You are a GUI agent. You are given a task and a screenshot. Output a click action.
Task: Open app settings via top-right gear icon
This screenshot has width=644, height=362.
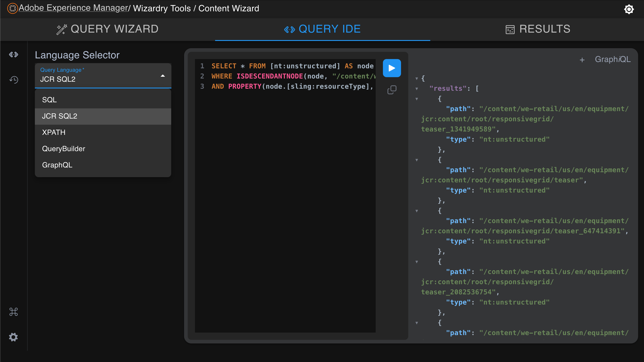[x=629, y=9]
